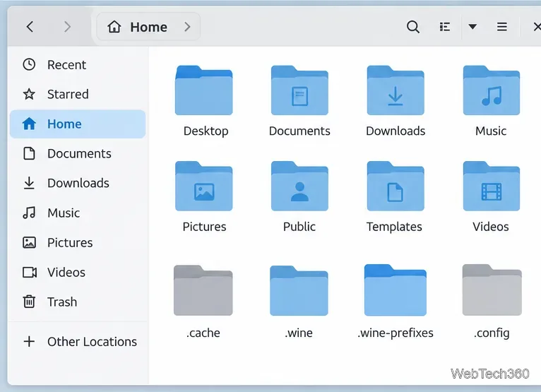Select the Home path bar button

point(137,27)
